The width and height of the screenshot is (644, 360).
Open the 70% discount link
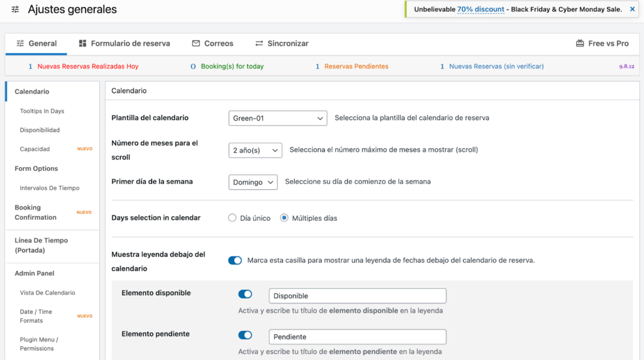click(480, 9)
